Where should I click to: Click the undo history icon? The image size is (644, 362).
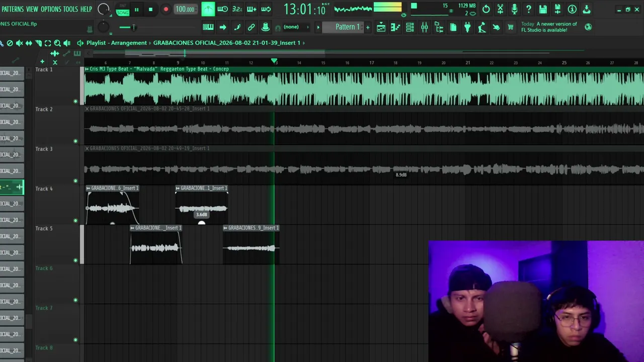pyautogui.click(x=486, y=9)
